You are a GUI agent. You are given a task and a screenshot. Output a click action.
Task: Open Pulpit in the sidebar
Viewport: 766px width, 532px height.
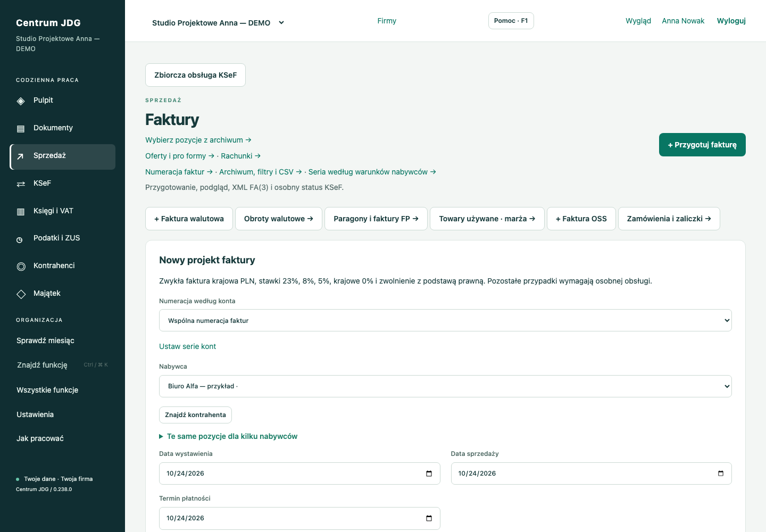pyautogui.click(x=63, y=101)
